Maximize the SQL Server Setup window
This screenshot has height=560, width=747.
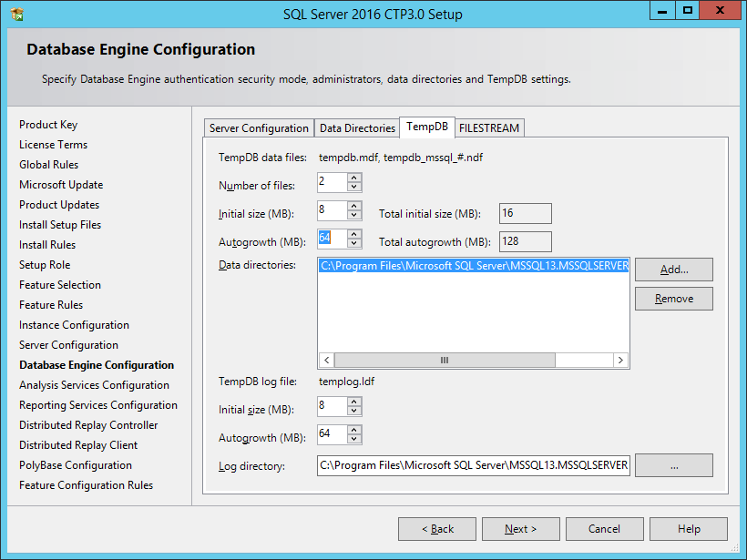tap(688, 11)
